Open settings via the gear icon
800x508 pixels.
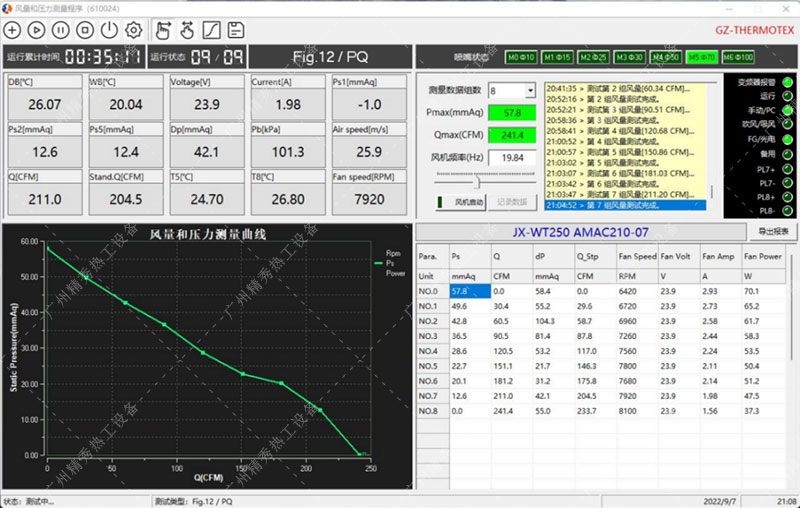point(133,30)
